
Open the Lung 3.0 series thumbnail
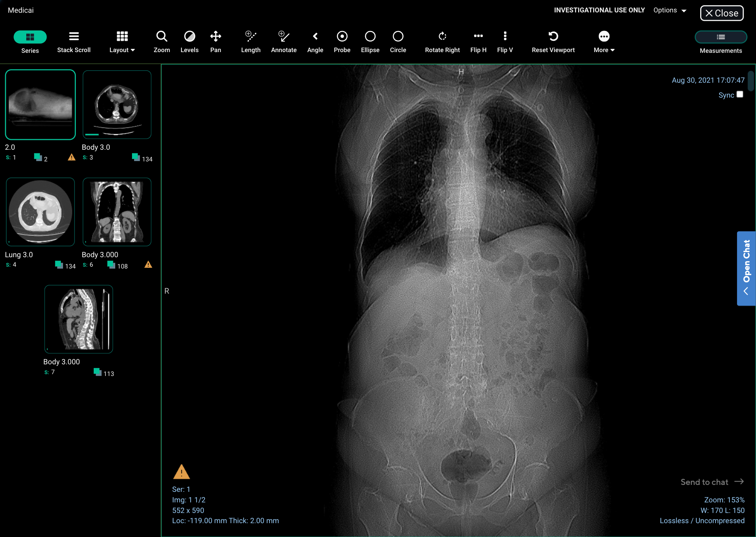(x=40, y=212)
